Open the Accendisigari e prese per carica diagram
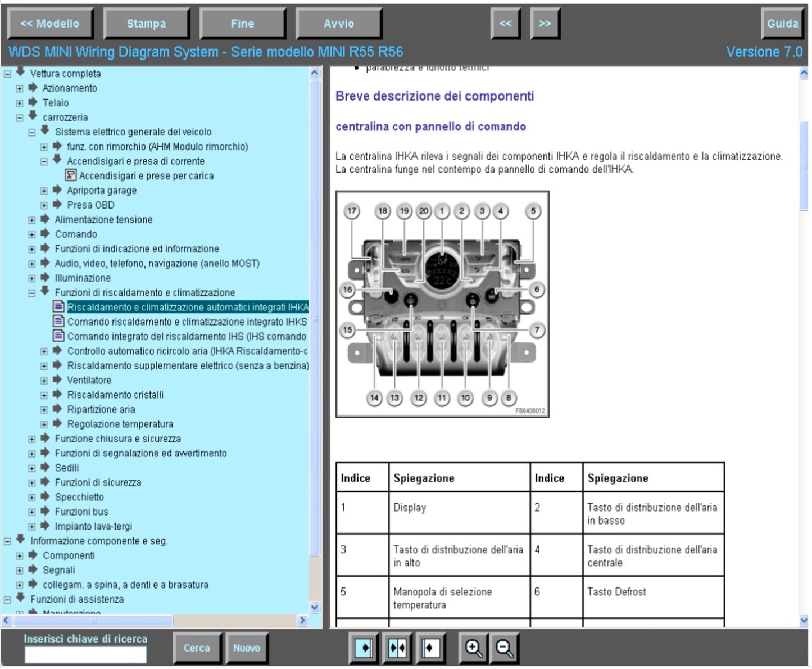Image resolution: width=812 pixels, height=669 pixels. [x=146, y=176]
